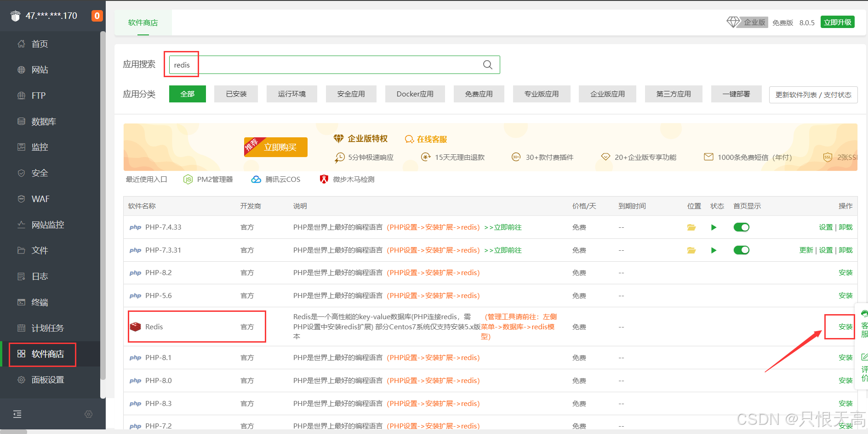
Task: Filter apps by 第三方应用 category
Action: (674, 94)
